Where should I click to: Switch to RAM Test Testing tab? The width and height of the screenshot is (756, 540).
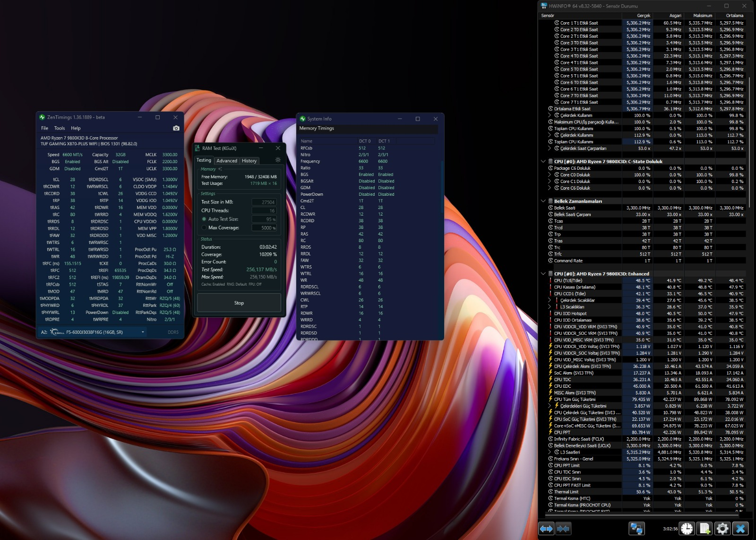(204, 160)
